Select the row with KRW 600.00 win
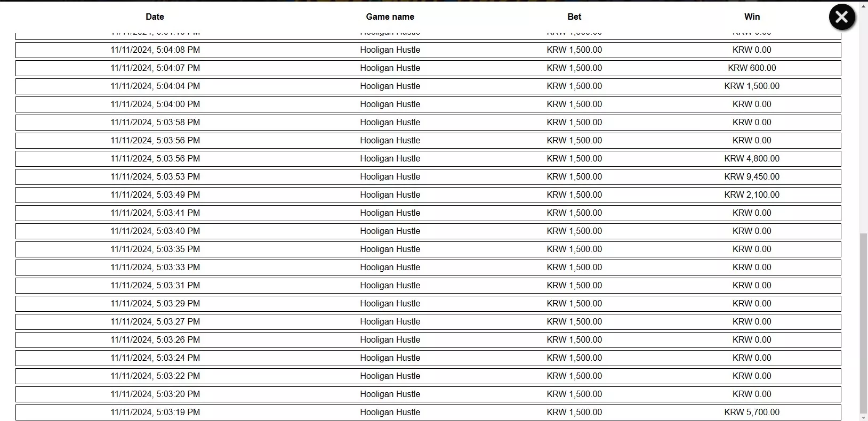This screenshot has width=868, height=421. click(x=428, y=68)
